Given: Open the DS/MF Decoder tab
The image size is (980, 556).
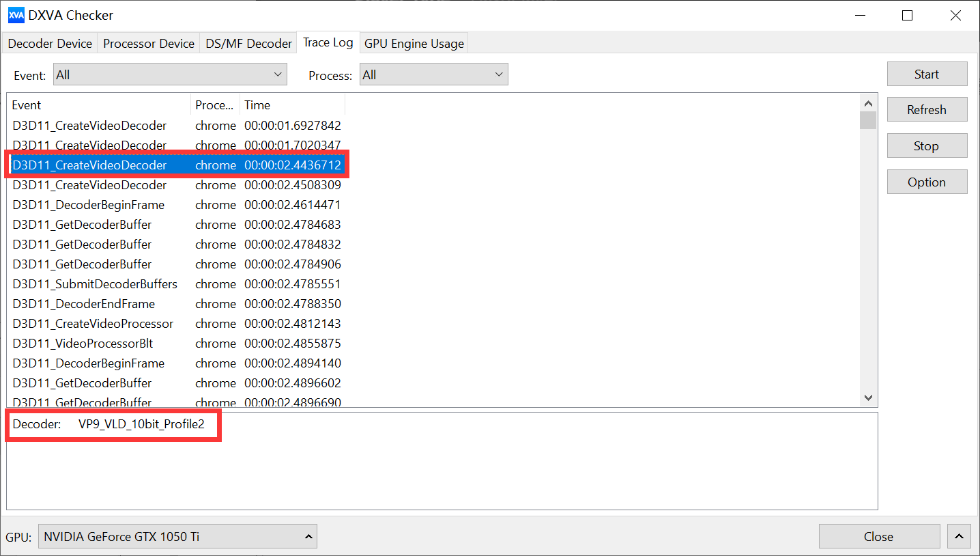Looking at the screenshot, I should [248, 42].
